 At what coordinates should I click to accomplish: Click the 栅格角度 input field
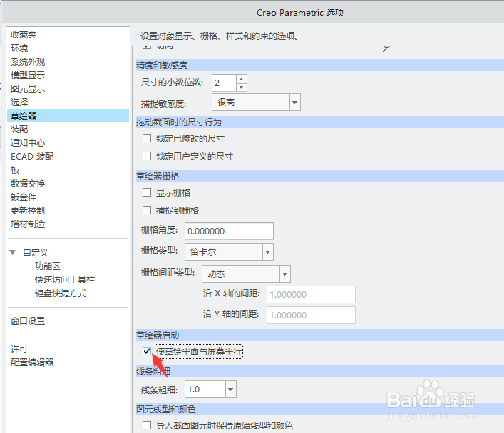229,231
